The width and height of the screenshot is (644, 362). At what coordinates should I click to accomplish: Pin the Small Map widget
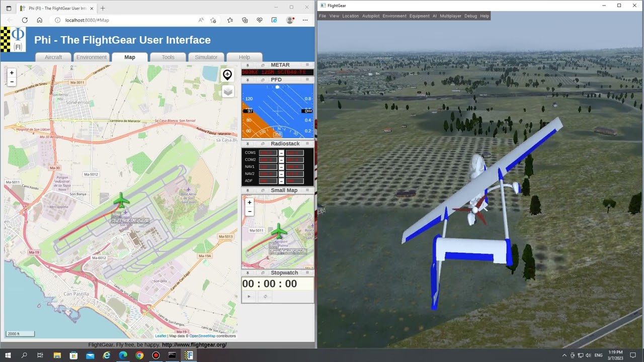[x=248, y=191]
